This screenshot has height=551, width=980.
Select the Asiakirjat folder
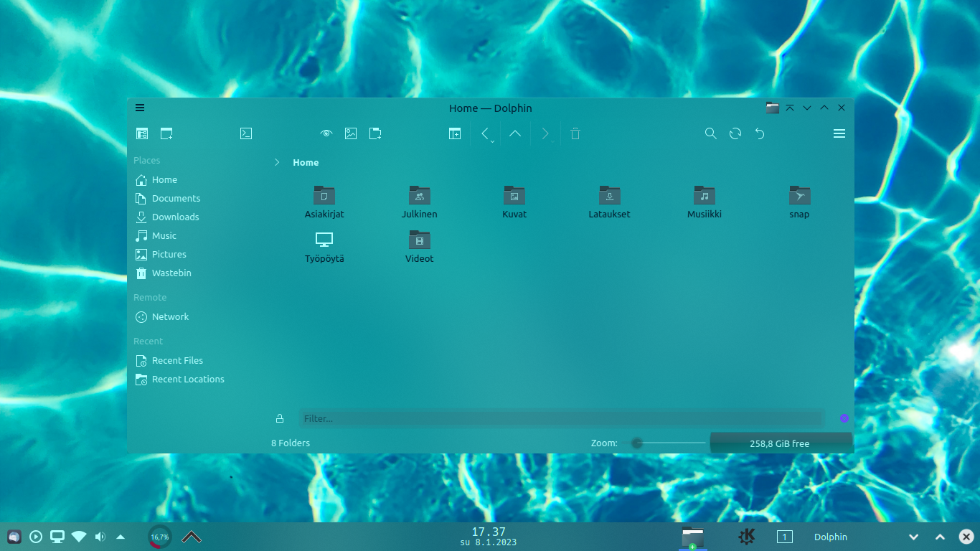324,202
